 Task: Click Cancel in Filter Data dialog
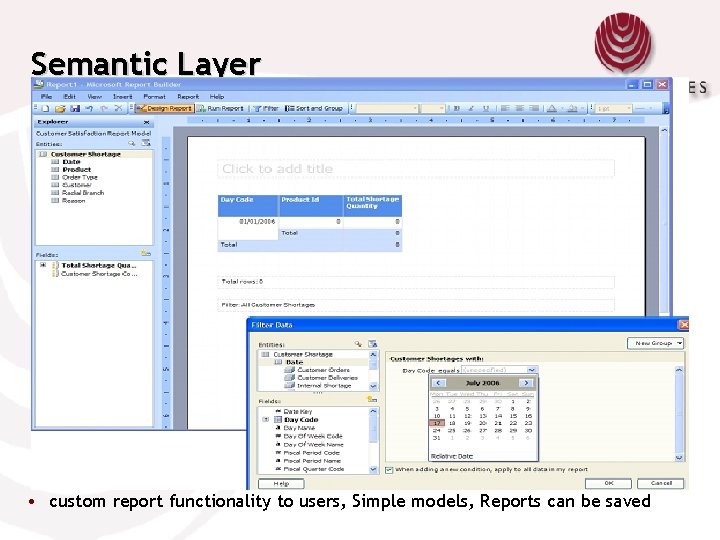[661, 483]
